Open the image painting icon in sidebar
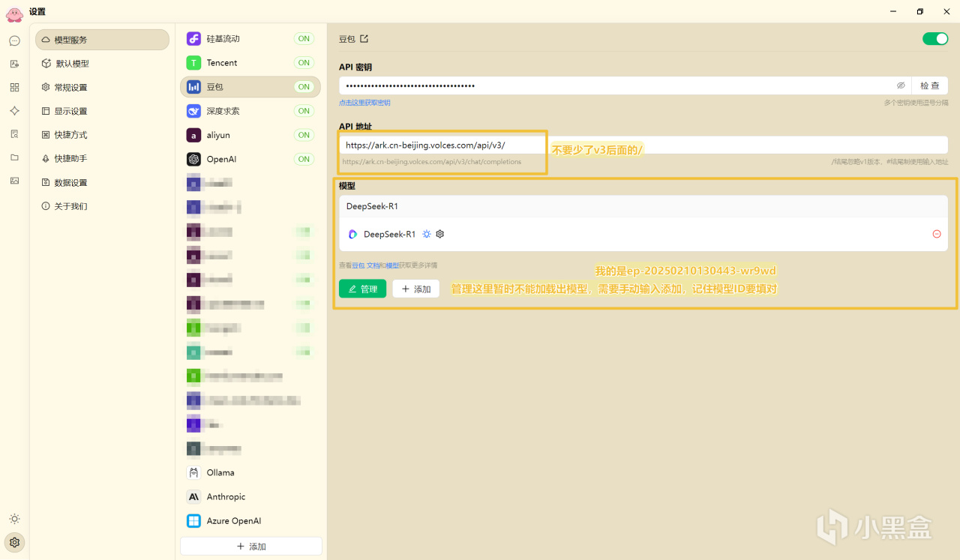 [14, 181]
